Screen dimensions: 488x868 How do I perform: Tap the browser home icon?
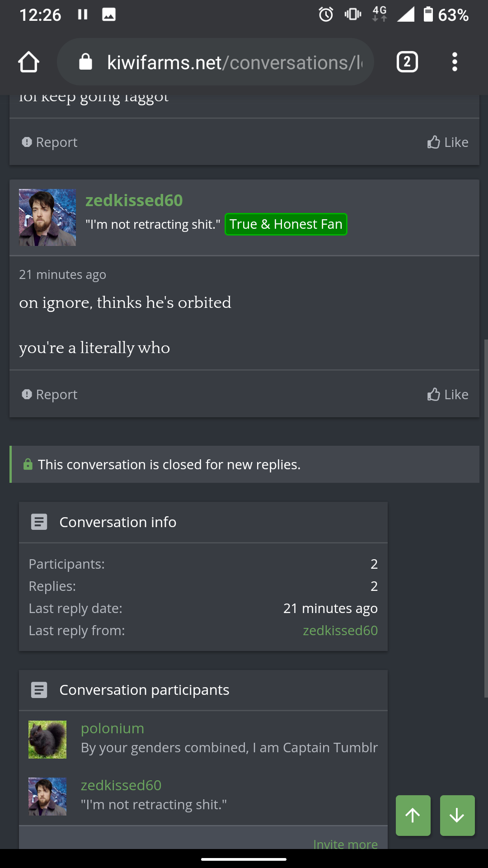pos(28,62)
